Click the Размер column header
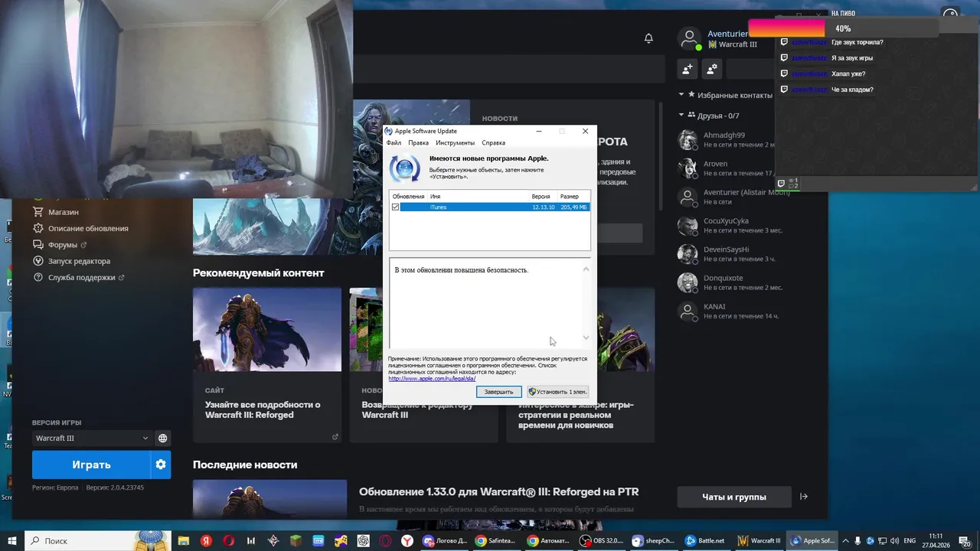Image resolution: width=980 pixels, height=551 pixels. click(x=569, y=197)
